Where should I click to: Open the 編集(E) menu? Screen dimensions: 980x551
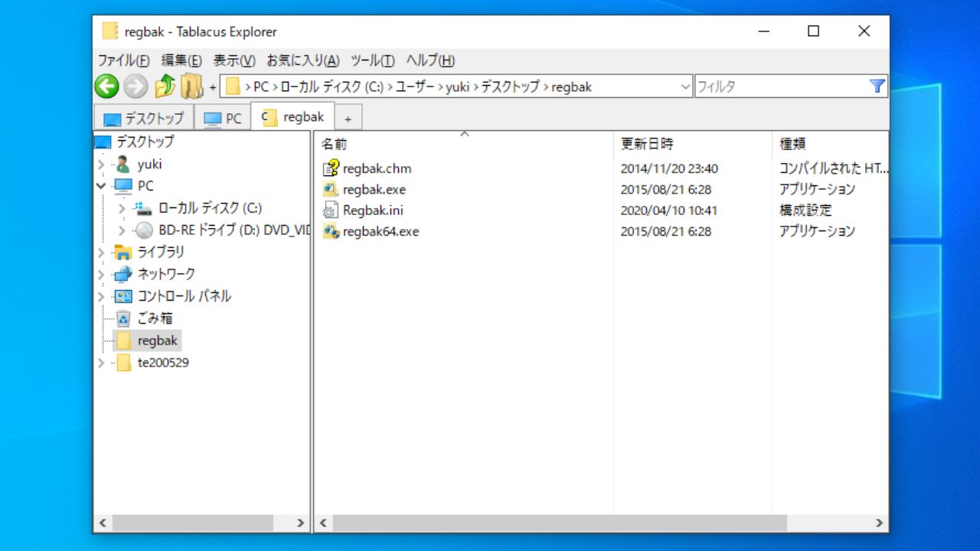(x=181, y=60)
